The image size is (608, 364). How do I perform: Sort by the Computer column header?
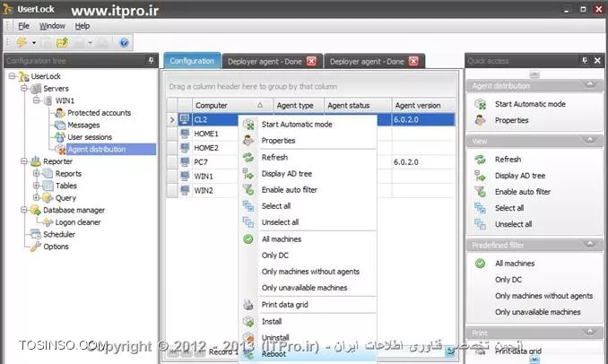pyautogui.click(x=232, y=105)
